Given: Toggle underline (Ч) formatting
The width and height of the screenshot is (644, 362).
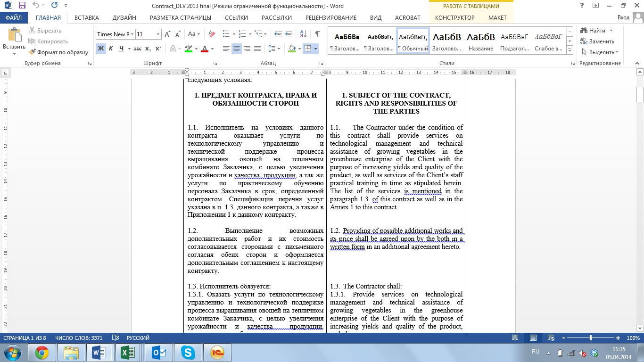Looking at the screenshot, I should 122,49.
